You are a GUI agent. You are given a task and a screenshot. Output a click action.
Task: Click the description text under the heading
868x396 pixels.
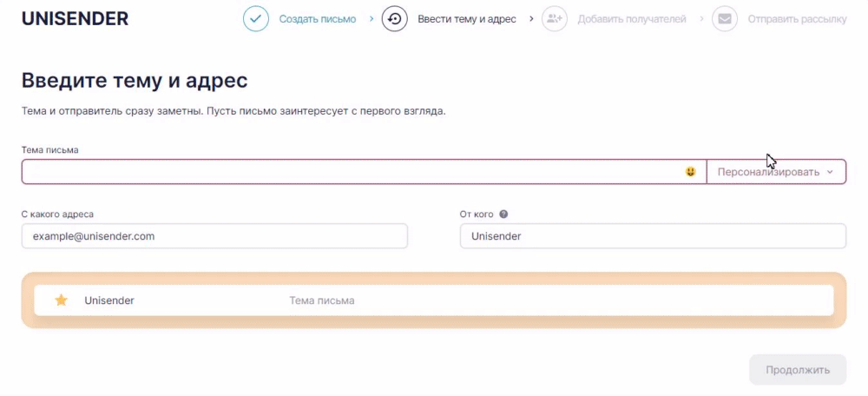coord(233,111)
